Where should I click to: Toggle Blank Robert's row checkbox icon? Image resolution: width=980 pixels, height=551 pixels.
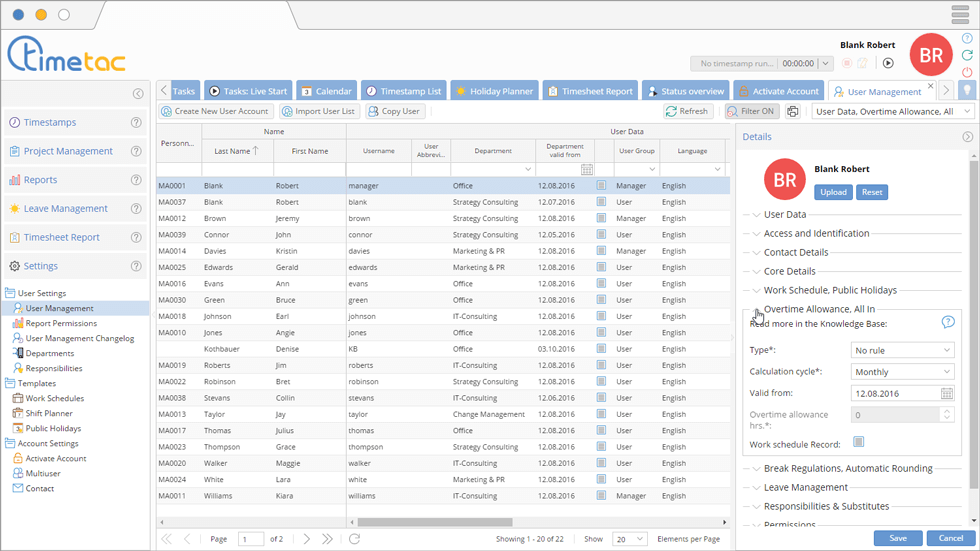pyautogui.click(x=602, y=186)
